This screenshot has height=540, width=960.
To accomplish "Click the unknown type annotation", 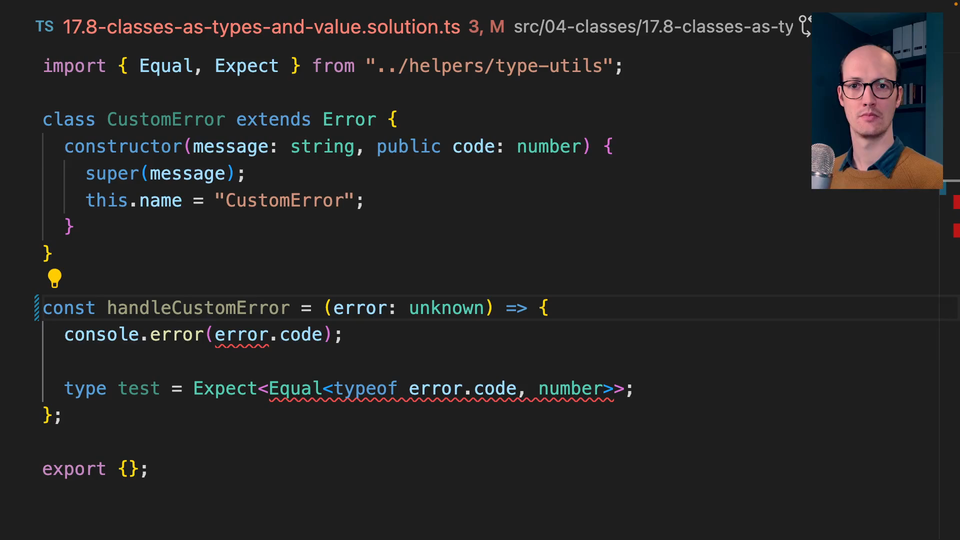I will (x=446, y=308).
